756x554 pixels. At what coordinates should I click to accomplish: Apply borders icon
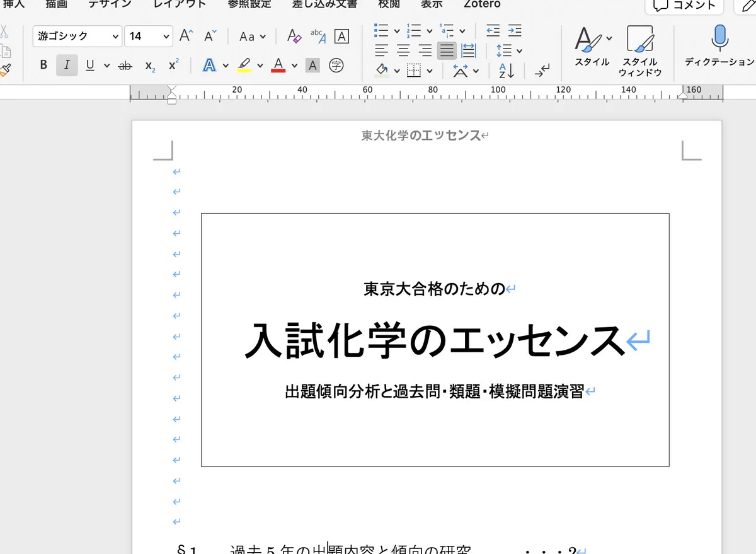(x=414, y=71)
